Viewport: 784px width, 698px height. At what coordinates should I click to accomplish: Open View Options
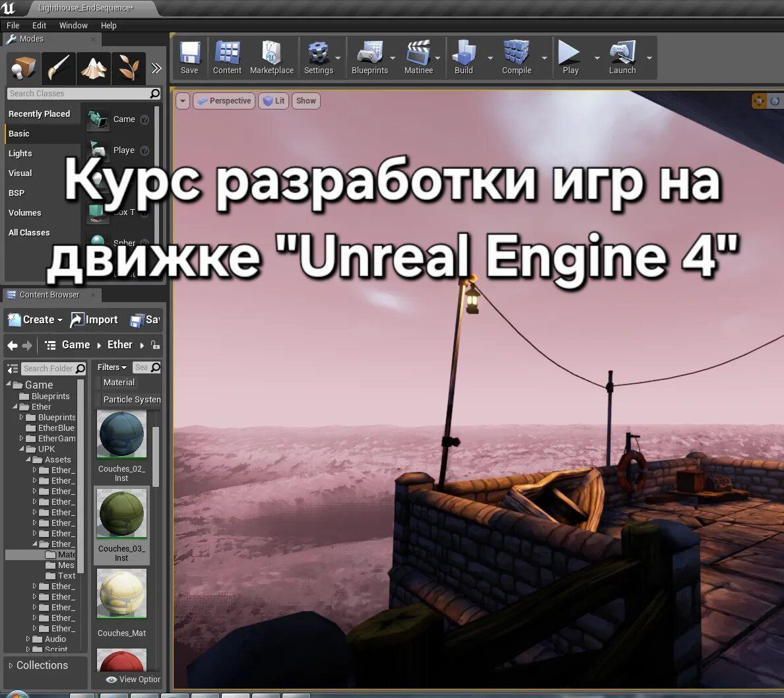[133, 680]
